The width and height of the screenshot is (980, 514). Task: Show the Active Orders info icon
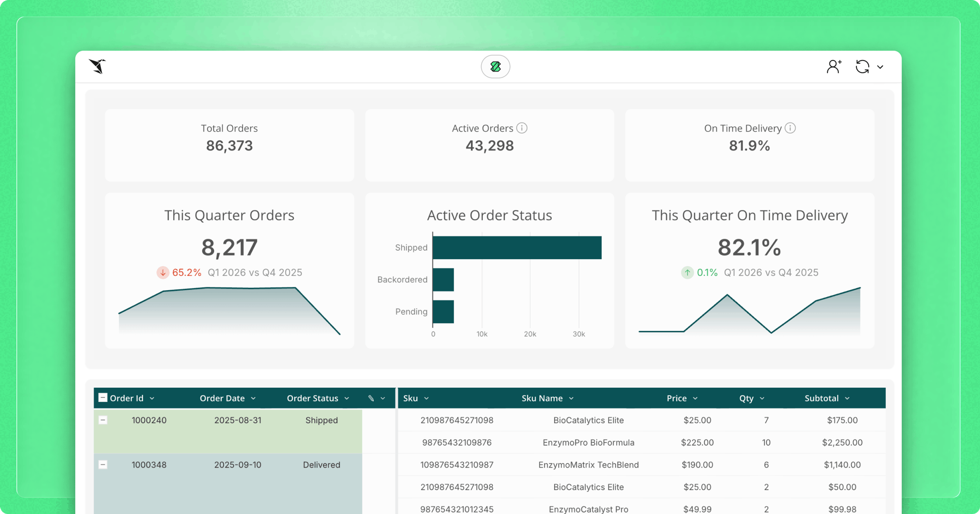(522, 128)
